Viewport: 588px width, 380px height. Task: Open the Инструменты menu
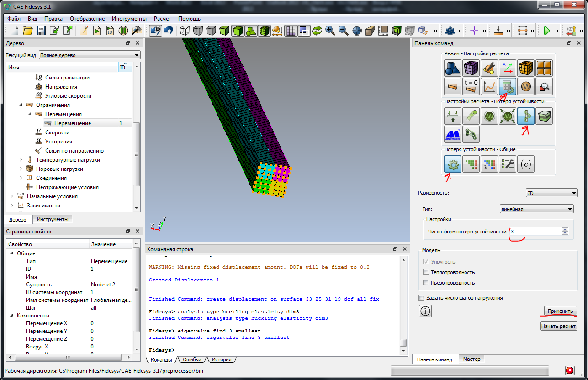tap(130, 19)
